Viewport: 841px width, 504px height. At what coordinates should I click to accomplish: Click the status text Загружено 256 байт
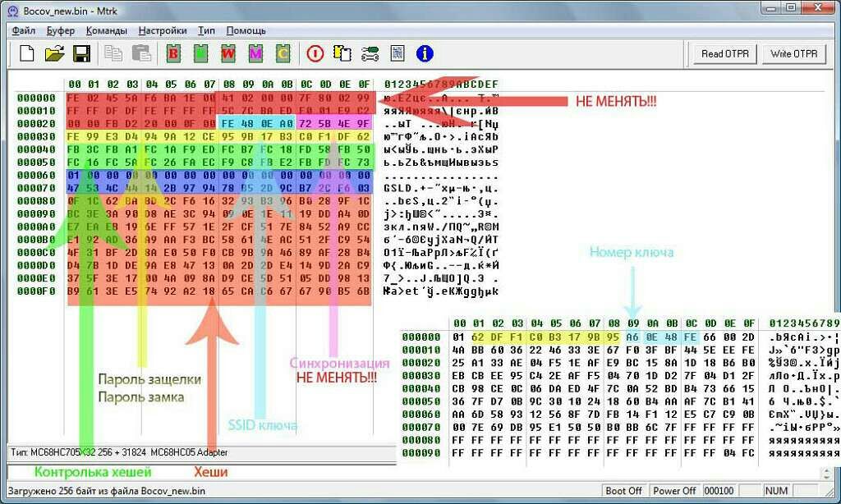pos(106,491)
